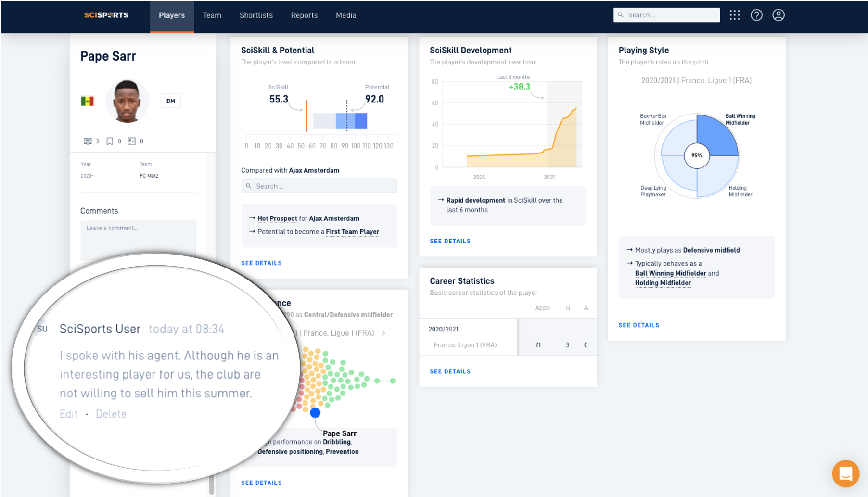Screen dimensions: 868x497
Task: Click the bookmark shortlist icon
Action: click(x=110, y=141)
